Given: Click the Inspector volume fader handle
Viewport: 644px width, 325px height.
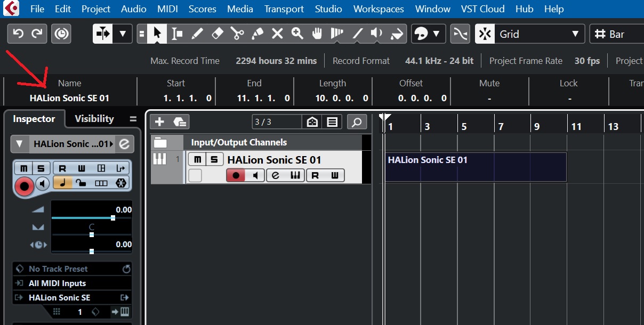Looking at the screenshot, I should point(113,218).
